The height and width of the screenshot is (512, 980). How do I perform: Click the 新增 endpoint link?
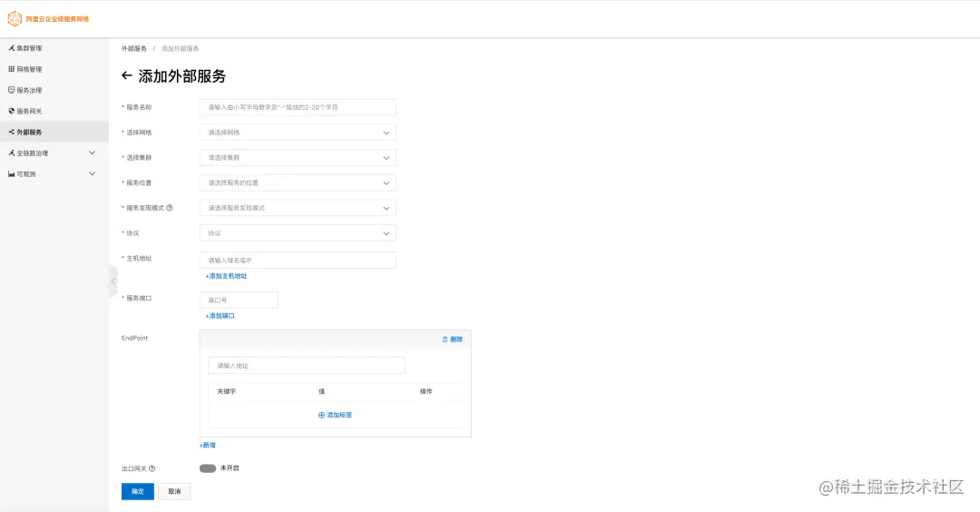point(208,445)
